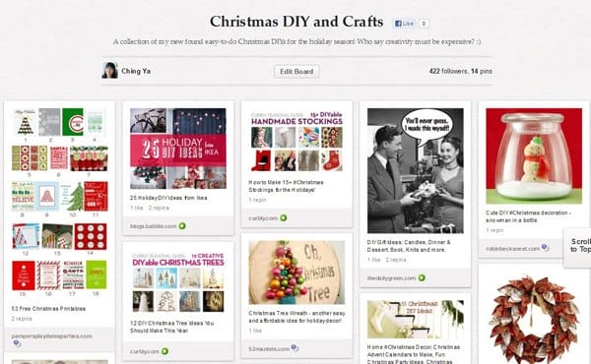Click blue source icon beside robinleckanest.com
591x364 pixels.
click(x=545, y=248)
